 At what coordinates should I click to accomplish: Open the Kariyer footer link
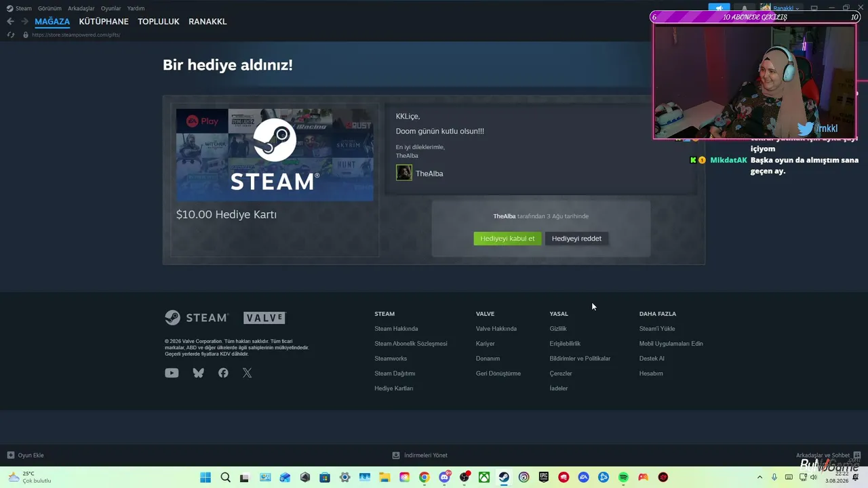[486, 344]
